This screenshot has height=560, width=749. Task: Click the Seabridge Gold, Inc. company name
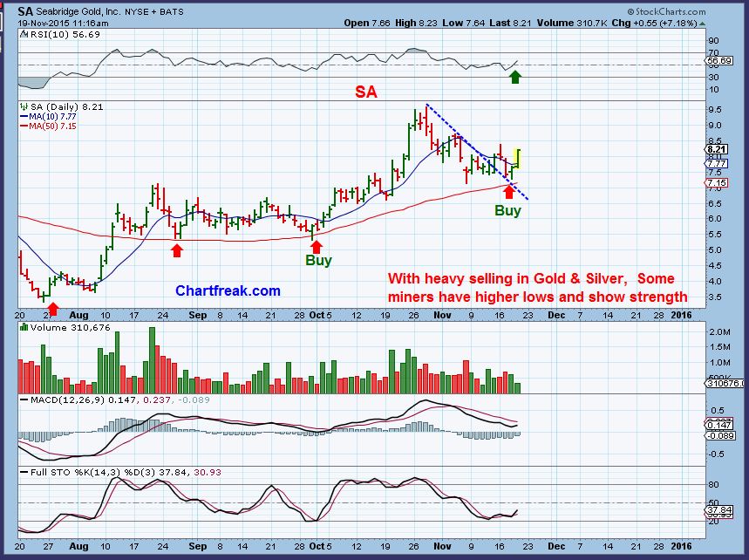[78, 11]
